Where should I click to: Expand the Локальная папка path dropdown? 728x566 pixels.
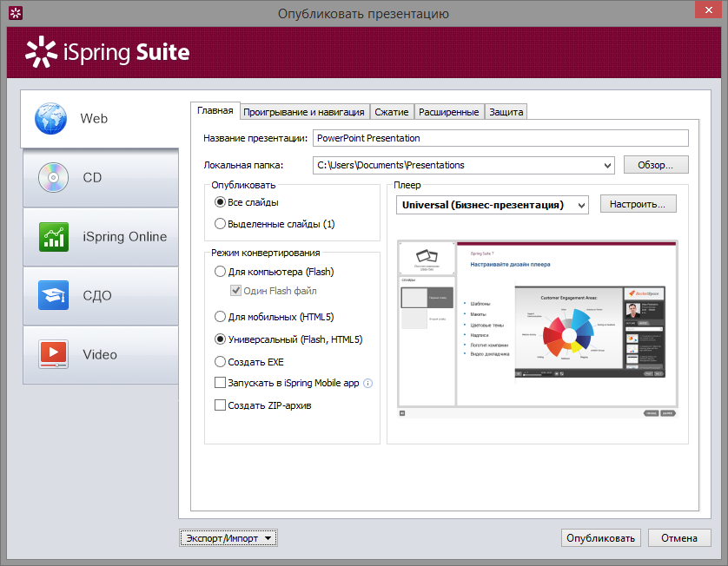(x=607, y=165)
